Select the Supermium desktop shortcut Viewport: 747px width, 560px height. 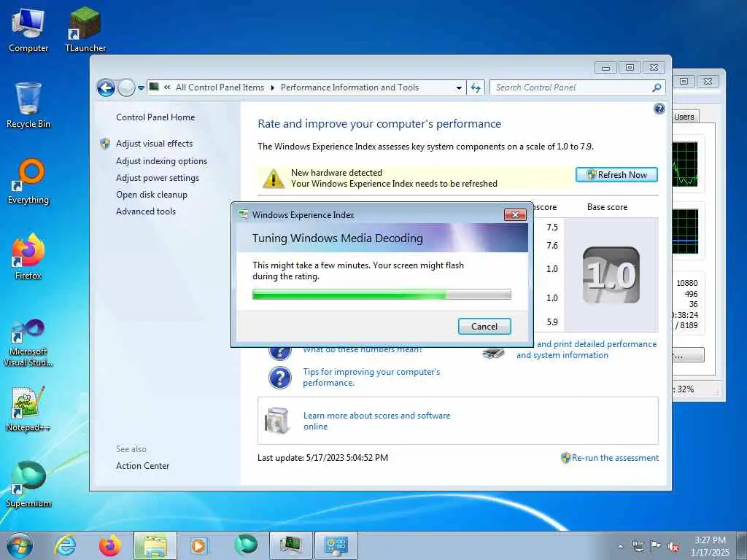point(28,484)
